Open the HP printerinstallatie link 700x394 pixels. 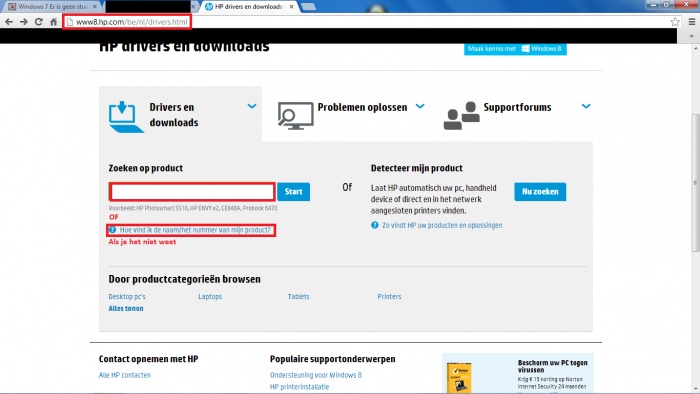[x=299, y=387]
